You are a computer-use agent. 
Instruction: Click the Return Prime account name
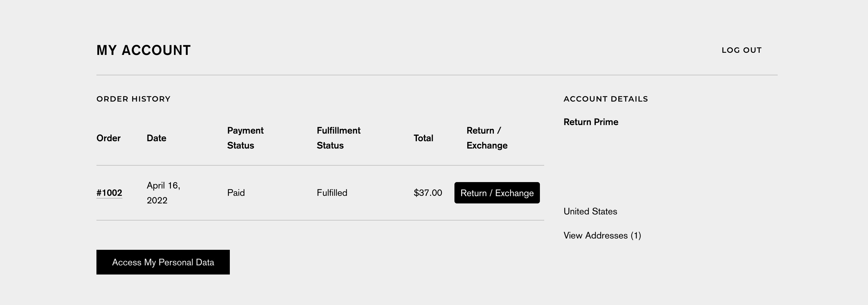(591, 122)
